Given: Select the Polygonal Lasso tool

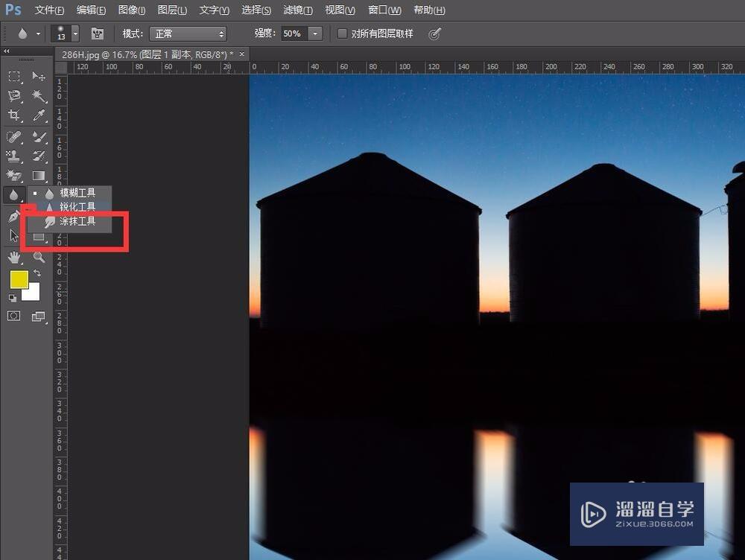Looking at the screenshot, I should coord(13,96).
